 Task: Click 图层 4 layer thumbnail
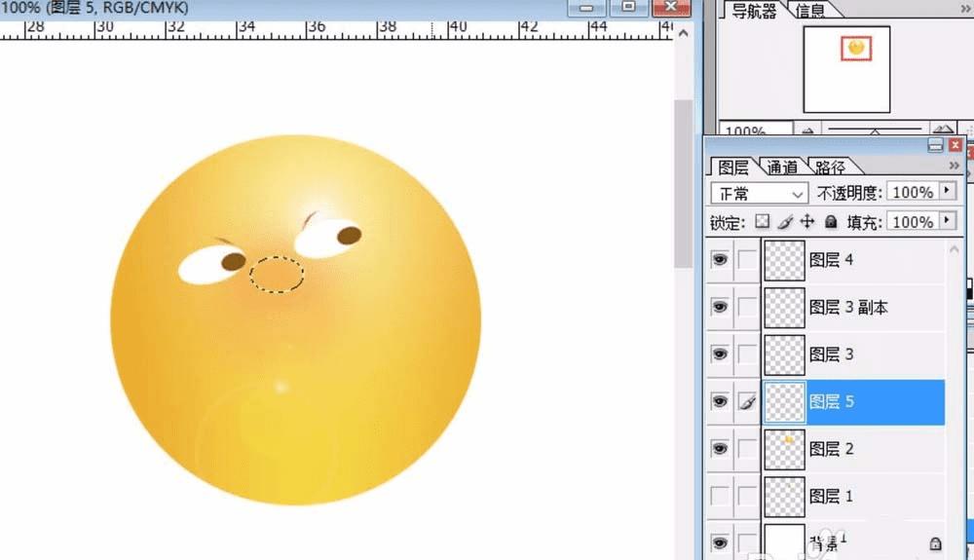[784, 260]
